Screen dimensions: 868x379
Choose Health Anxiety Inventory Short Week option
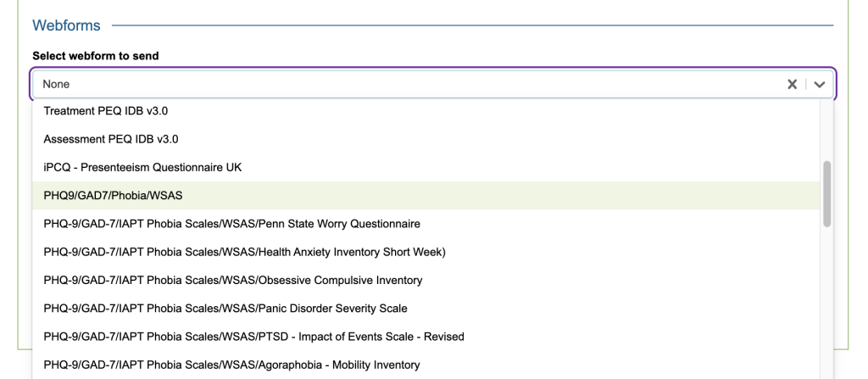pos(244,252)
